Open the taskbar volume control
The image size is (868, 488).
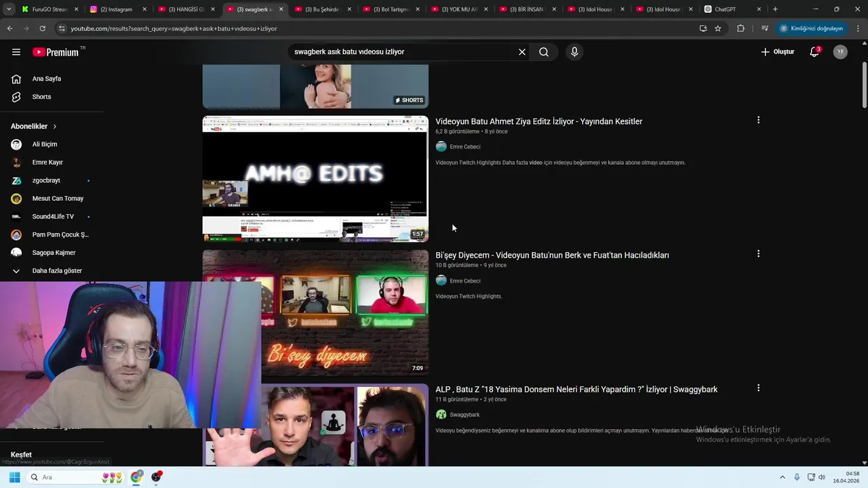822,477
